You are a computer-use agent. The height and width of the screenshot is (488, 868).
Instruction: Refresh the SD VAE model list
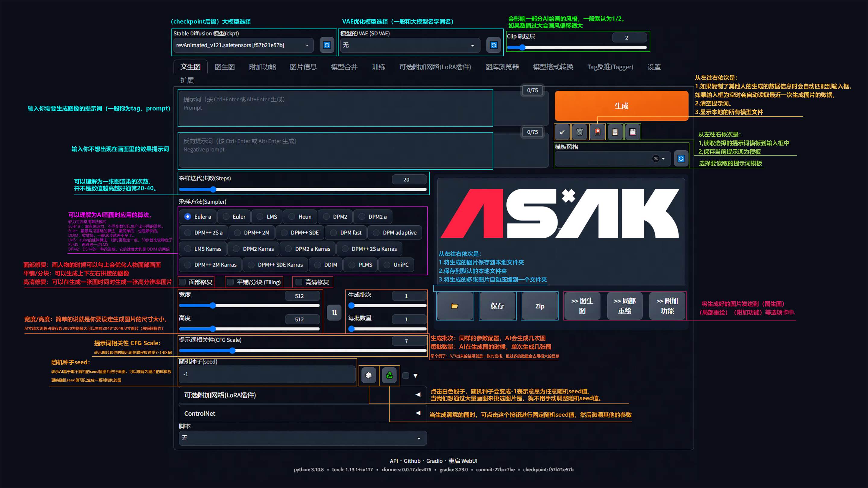493,45
